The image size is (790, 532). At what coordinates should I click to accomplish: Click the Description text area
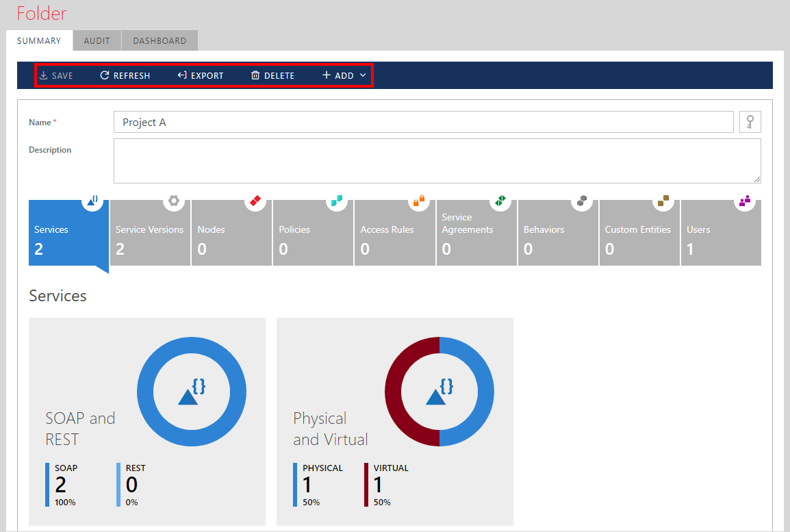click(x=437, y=161)
